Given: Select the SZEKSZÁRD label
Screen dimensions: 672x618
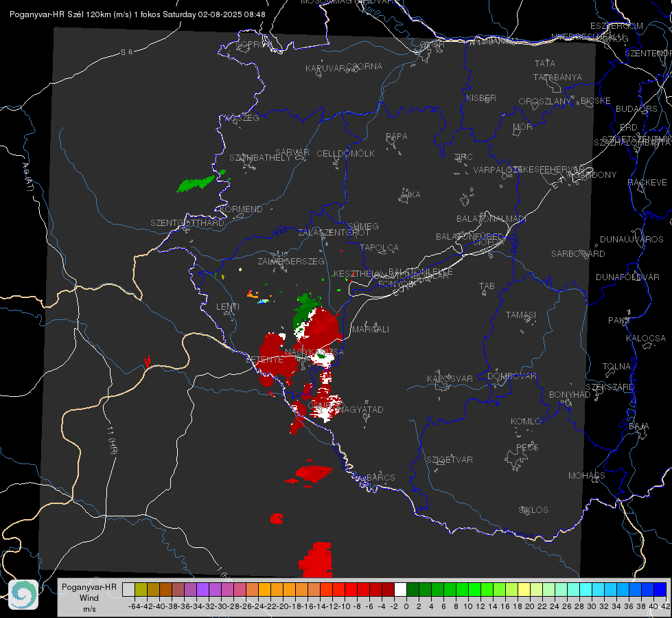Looking at the screenshot, I should [610, 387].
